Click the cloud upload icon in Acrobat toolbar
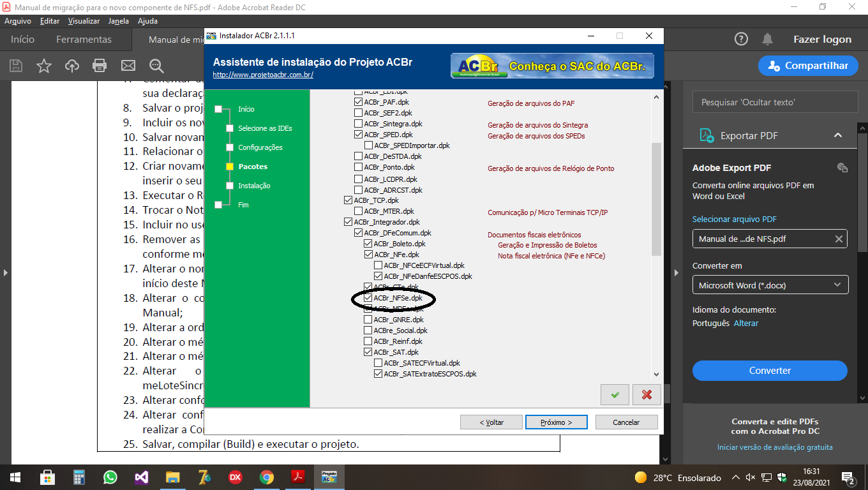Screen dimensions: 868x490 point(72,66)
